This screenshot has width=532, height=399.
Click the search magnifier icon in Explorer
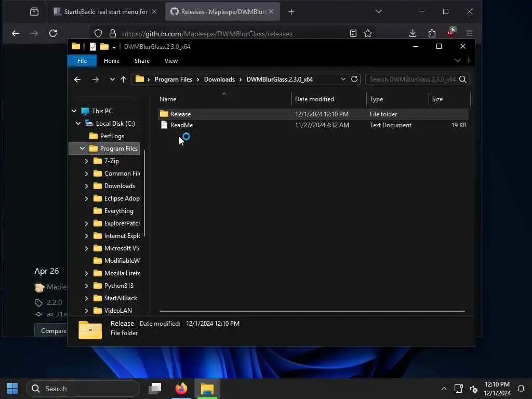tap(463, 79)
